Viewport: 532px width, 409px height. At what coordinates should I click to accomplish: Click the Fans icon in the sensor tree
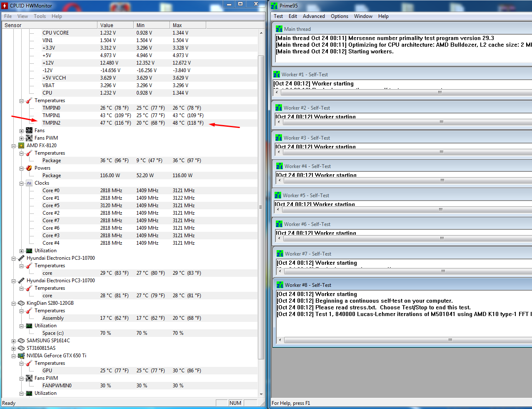click(x=29, y=130)
